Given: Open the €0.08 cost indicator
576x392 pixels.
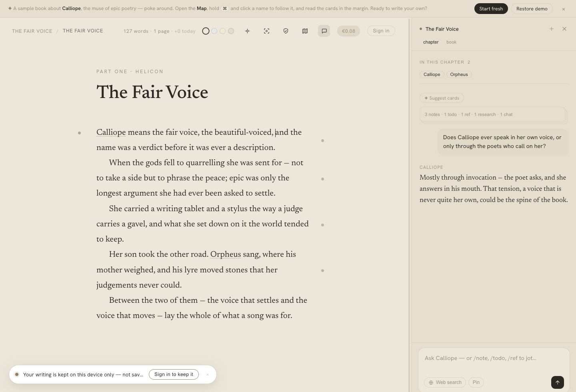Looking at the screenshot, I should [348, 31].
